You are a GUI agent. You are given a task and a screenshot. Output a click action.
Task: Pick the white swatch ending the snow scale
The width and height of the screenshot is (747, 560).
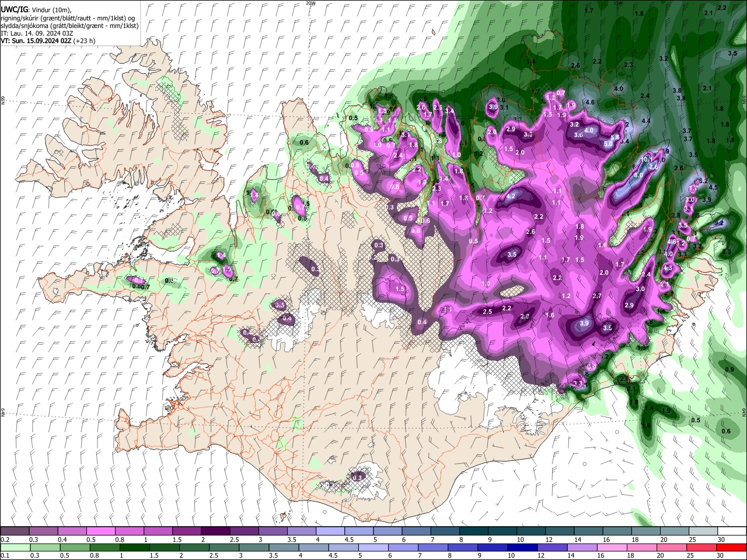click(x=731, y=531)
